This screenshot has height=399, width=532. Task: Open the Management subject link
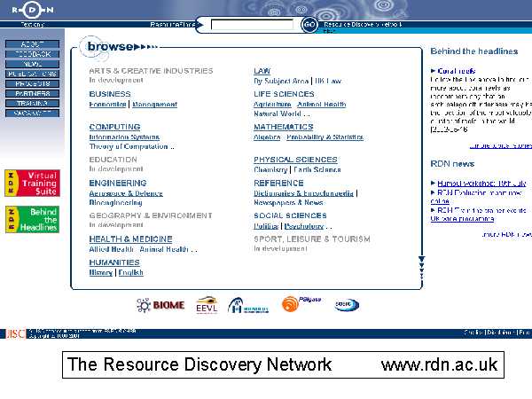(x=154, y=104)
